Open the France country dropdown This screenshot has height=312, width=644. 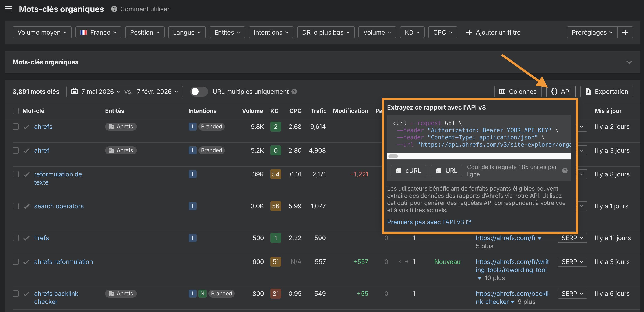pos(98,32)
